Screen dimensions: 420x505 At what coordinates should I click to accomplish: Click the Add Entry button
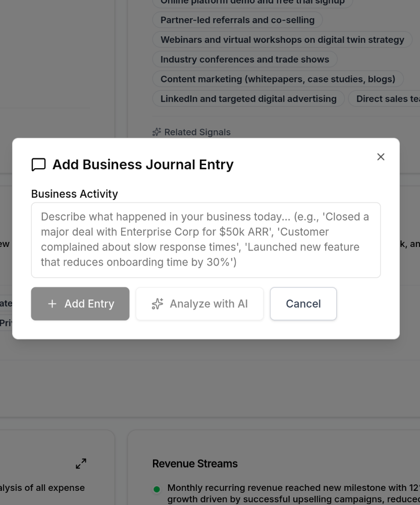[80, 304]
